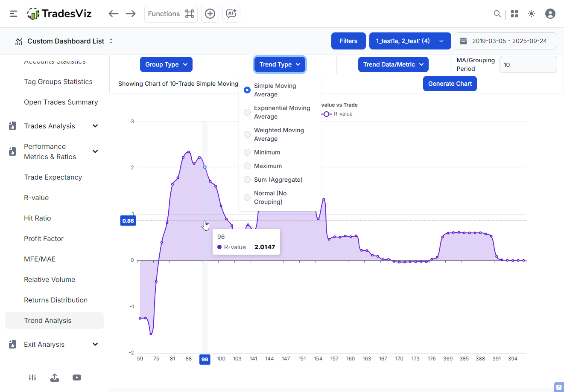The width and height of the screenshot is (564, 392).
Task: Click the forward navigation arrow
Action: [131, 14]
